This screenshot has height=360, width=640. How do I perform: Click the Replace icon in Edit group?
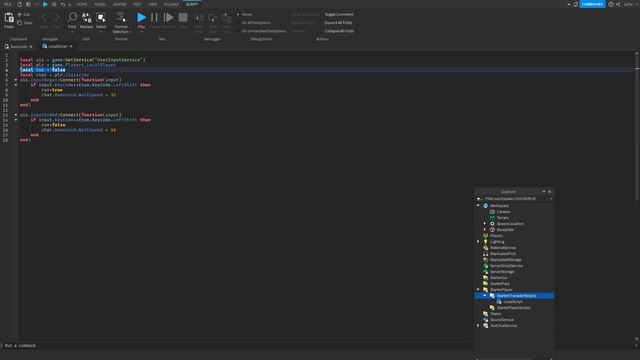[x=87, y=17]
